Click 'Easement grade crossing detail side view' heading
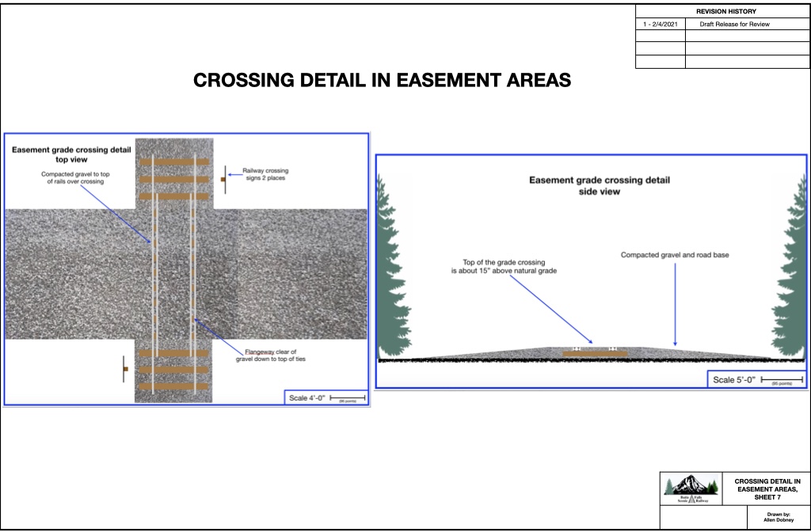The width and height of the screenshot is (811, 532). (x=599, y=185)
